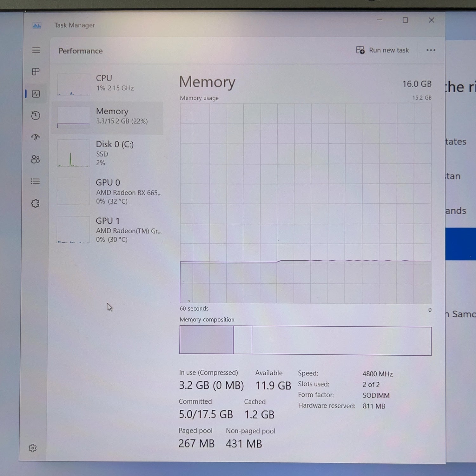476x476 pixels.
Task: Select the Performance page icon
Action: pyautogui.click(x=36, y=94)
